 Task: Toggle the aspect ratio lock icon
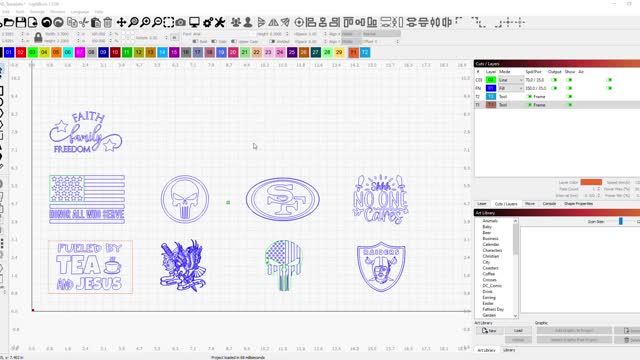[38, 38]
